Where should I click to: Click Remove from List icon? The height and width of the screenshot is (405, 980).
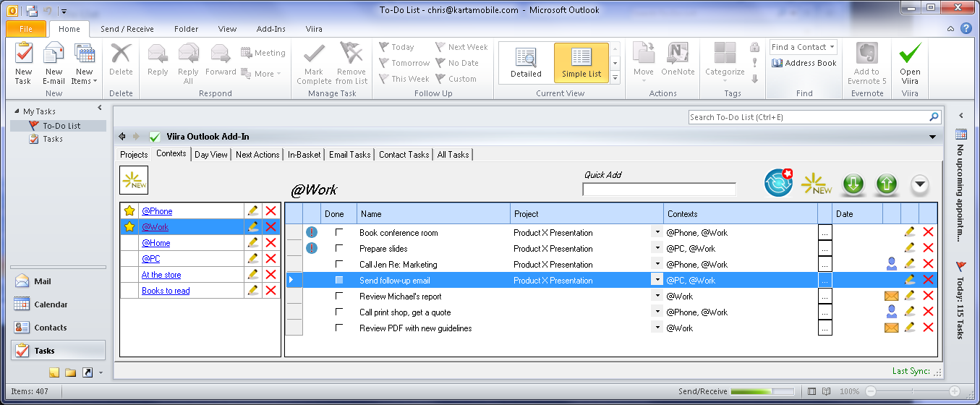point(351,64)
